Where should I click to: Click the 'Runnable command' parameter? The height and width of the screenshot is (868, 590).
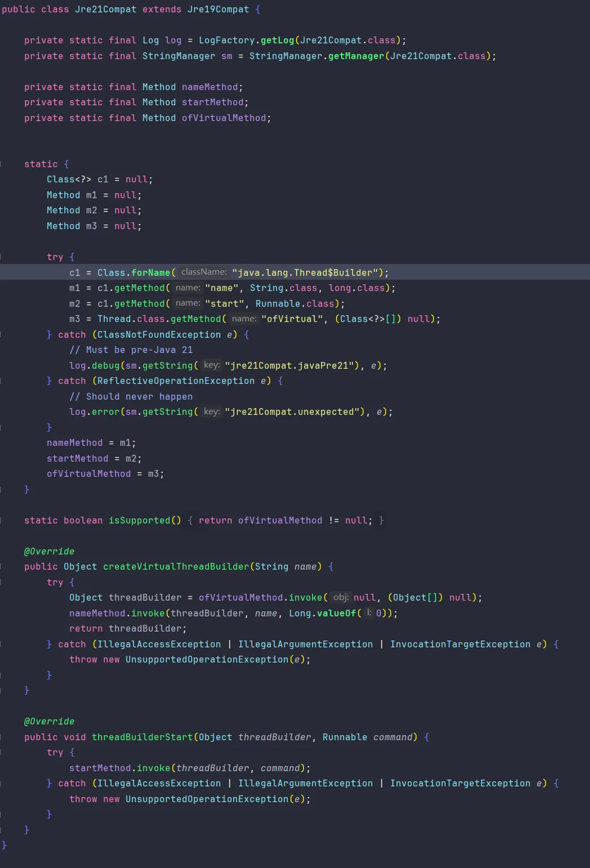pyautogui.click(x=368, y=737)
